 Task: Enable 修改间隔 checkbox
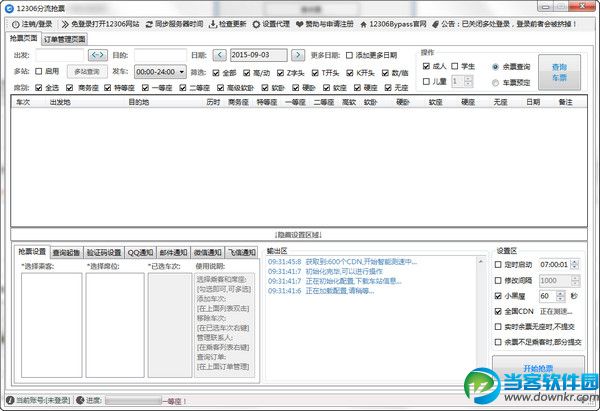click(498, 281)
